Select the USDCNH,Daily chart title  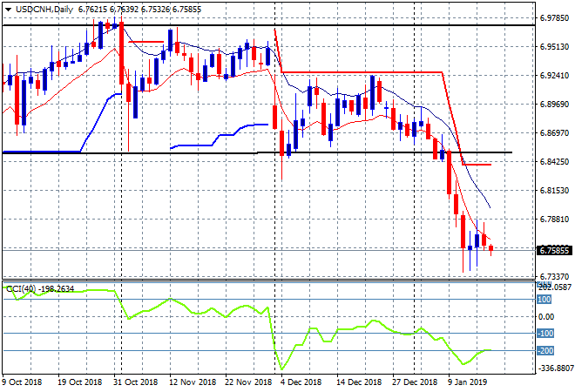click(x=44, y=10)
